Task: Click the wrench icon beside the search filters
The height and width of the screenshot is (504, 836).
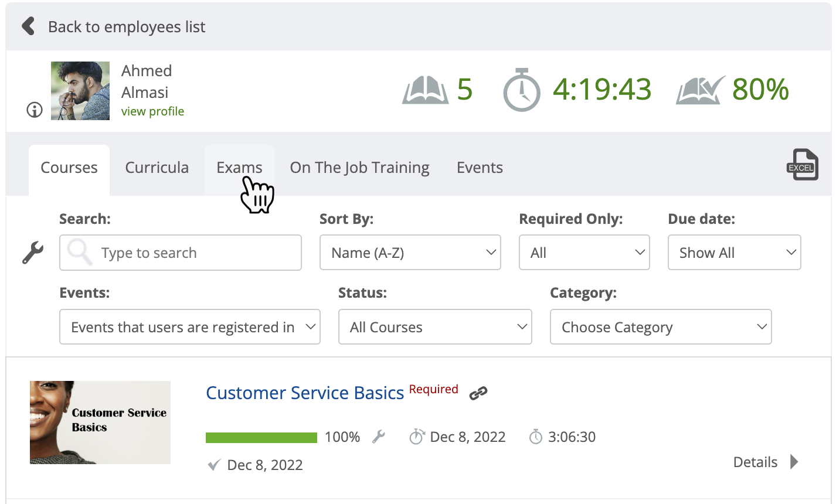Action: click(x=33, y=253)
